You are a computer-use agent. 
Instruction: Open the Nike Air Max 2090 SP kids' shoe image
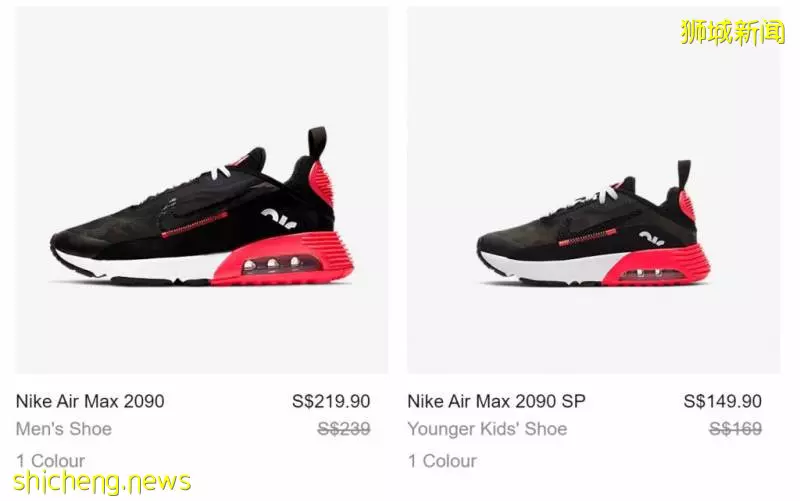[x=593, y=190]
